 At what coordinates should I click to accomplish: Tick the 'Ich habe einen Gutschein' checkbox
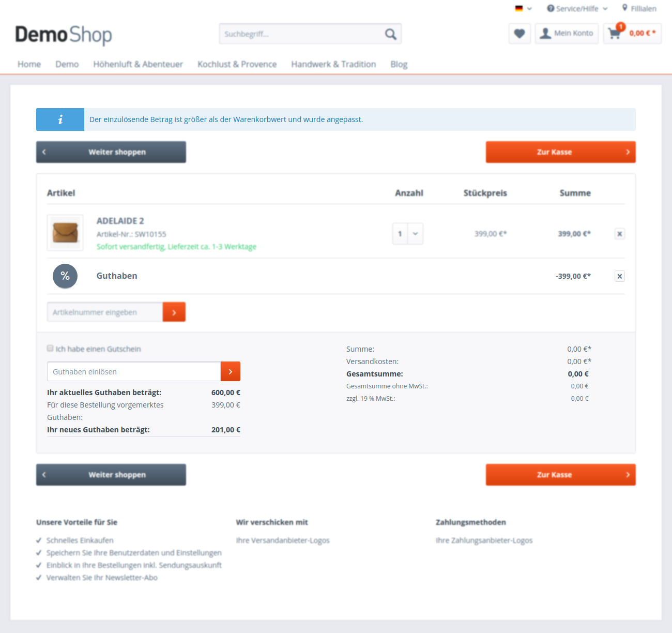click(x=50, y=349)
